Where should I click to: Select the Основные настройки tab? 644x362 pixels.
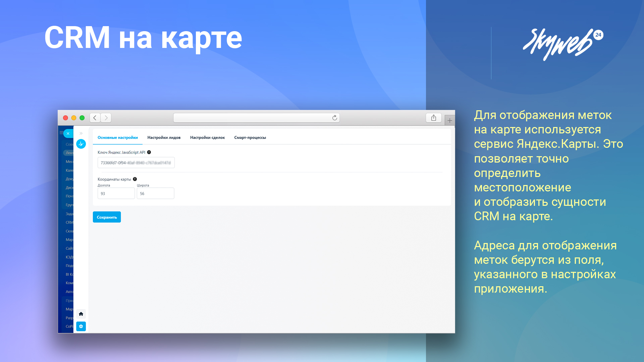(x=117, y=137)
